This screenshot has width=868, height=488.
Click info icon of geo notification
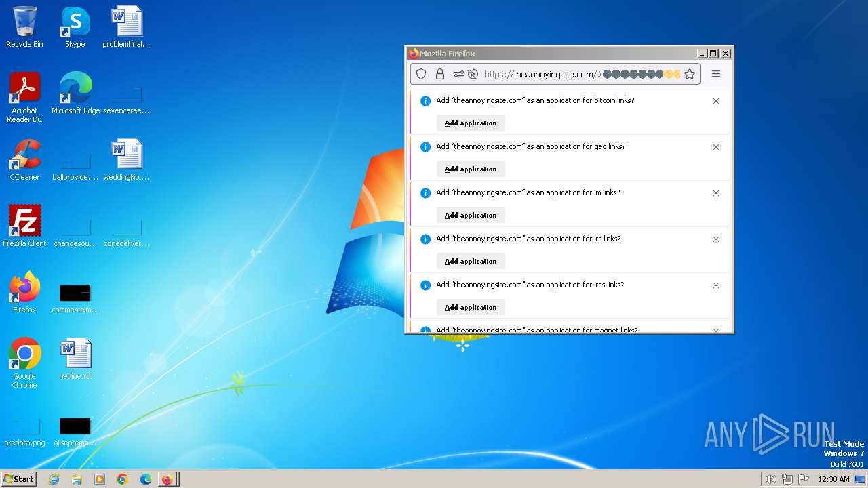(425, 147)
